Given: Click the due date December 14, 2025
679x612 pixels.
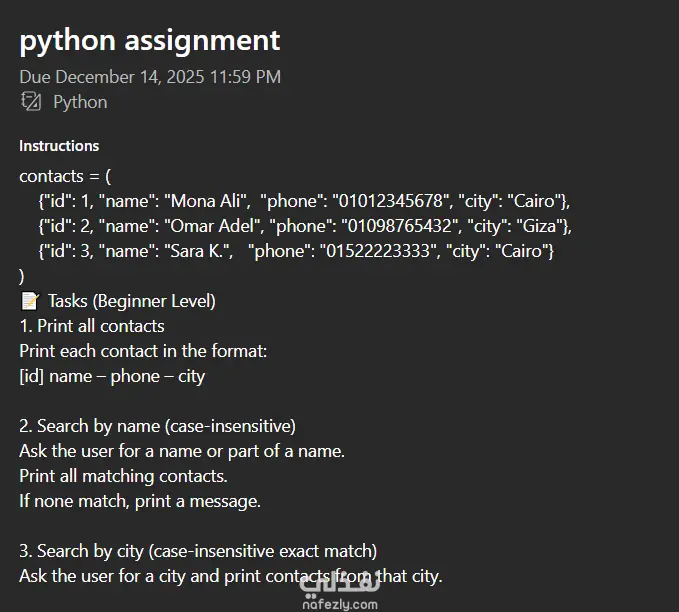Looking at the screenshot, I should (150, 77).
